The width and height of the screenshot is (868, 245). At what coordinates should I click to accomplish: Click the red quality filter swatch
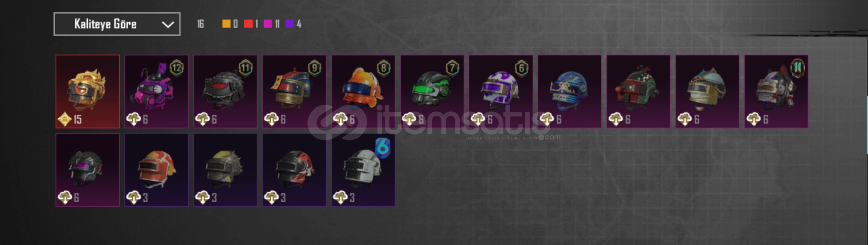[x=248, y=24]
